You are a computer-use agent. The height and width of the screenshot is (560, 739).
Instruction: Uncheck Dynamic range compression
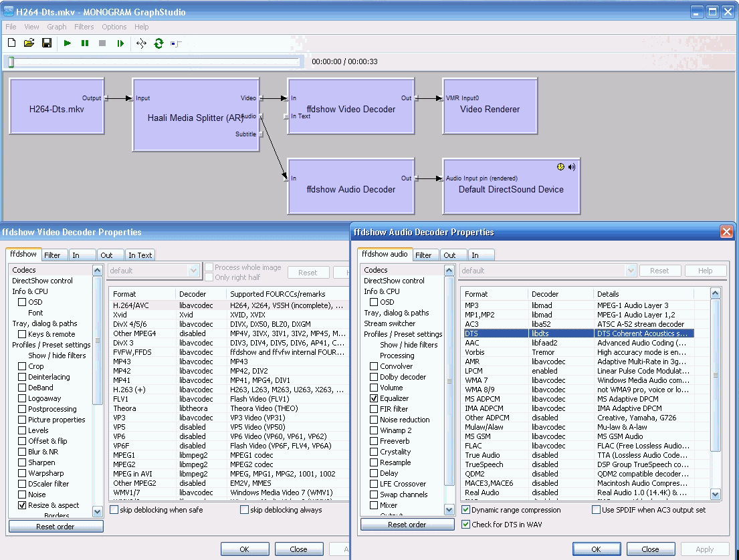point(465,510)
